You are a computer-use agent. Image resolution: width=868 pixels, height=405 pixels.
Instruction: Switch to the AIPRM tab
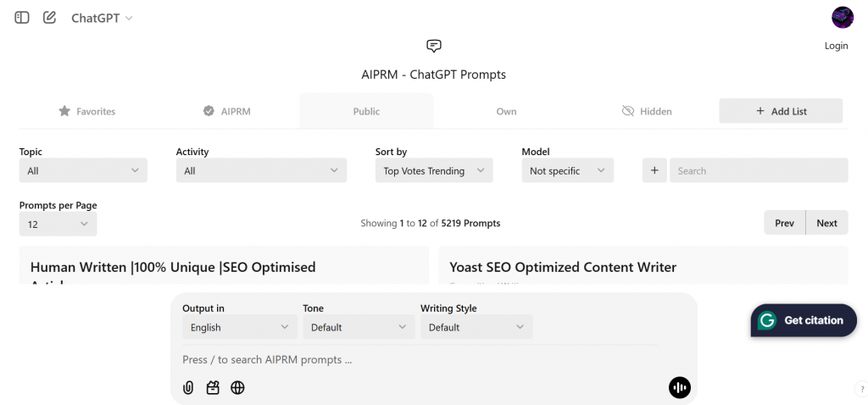(x=227, y=111)
